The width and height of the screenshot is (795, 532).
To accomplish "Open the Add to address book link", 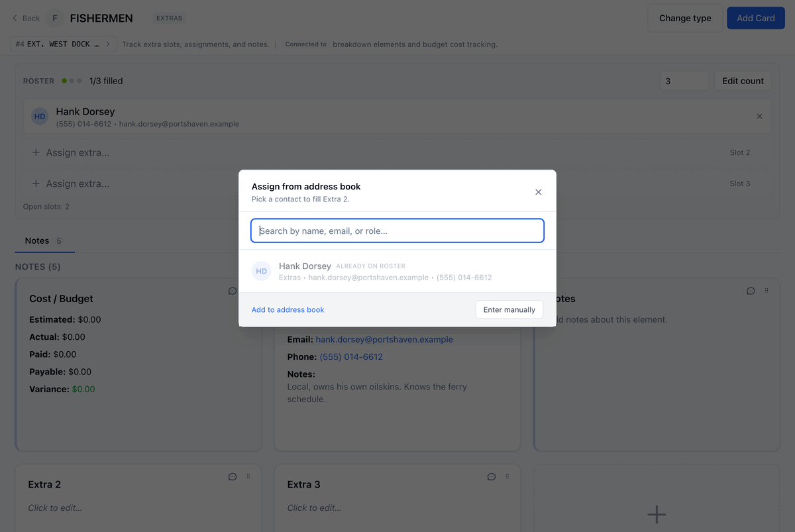I will pos(288,309).
